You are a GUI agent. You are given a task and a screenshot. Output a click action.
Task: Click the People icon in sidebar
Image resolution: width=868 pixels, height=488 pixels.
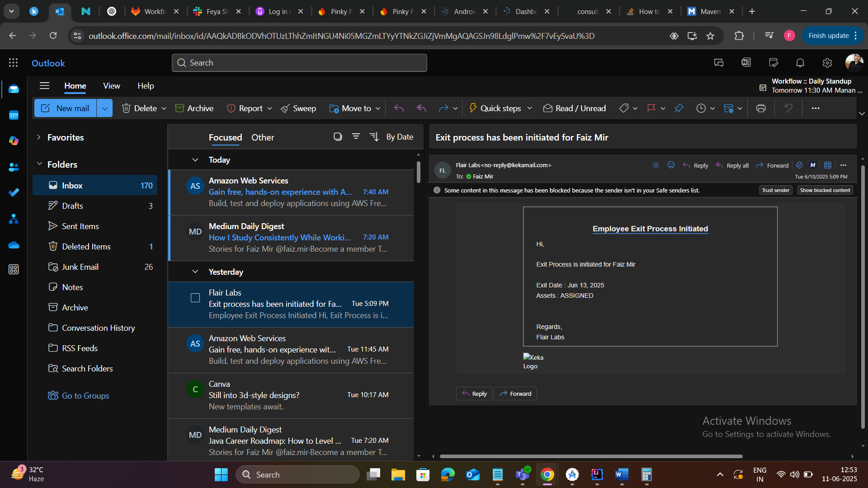tap(14, 167)
